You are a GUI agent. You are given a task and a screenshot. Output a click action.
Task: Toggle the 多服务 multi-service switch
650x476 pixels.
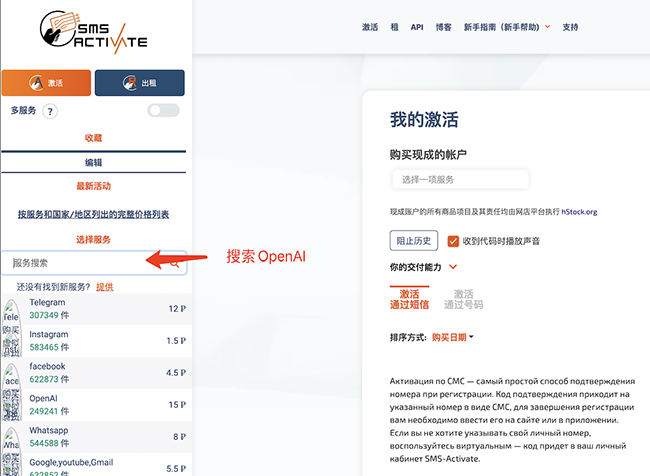[x=164, y=110]
